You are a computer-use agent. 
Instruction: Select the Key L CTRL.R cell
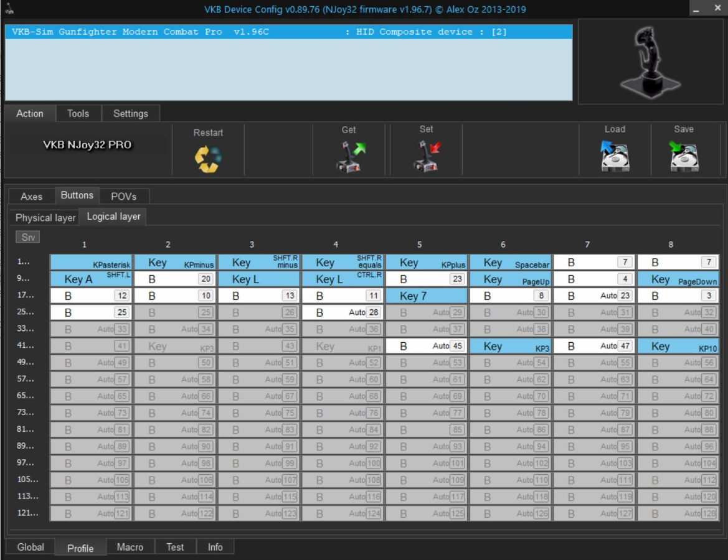[343, 279]
